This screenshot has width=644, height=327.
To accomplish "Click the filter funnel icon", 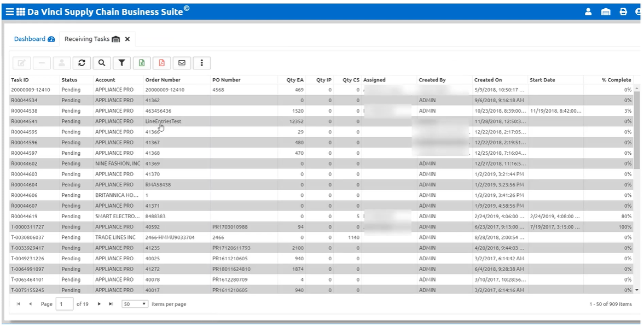I will pos(121,63).
